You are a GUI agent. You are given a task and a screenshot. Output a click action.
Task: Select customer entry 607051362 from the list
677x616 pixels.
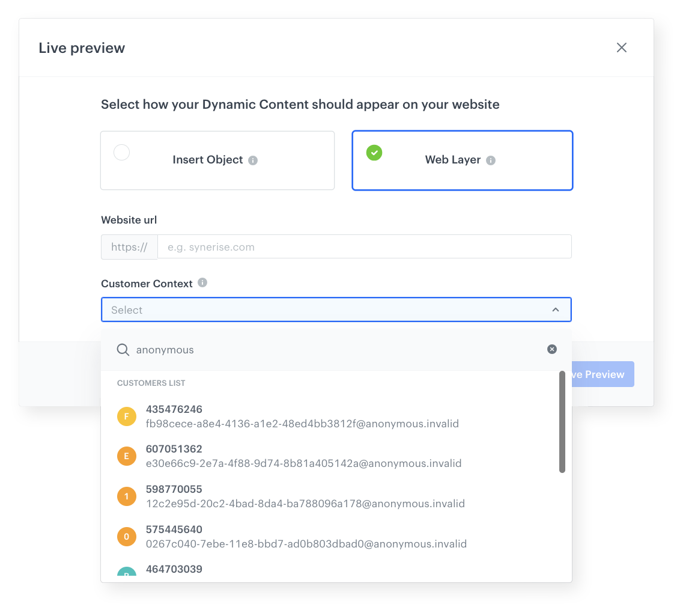300,456
